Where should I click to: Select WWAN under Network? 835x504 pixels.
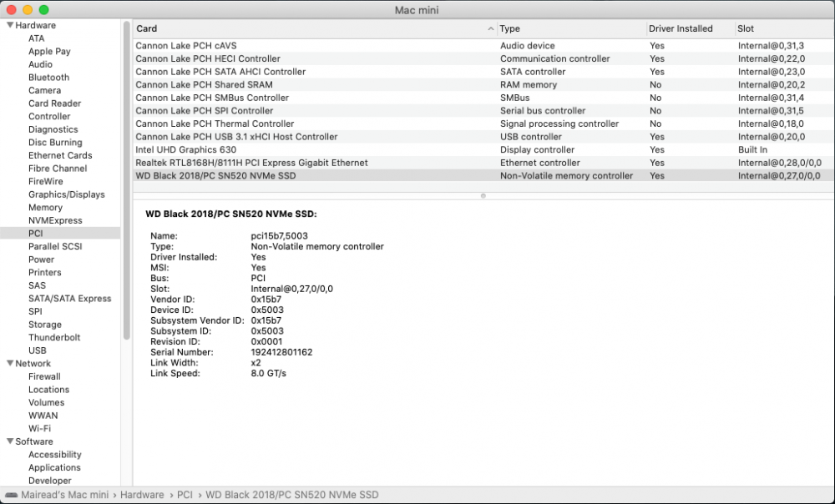click(43, 416)
